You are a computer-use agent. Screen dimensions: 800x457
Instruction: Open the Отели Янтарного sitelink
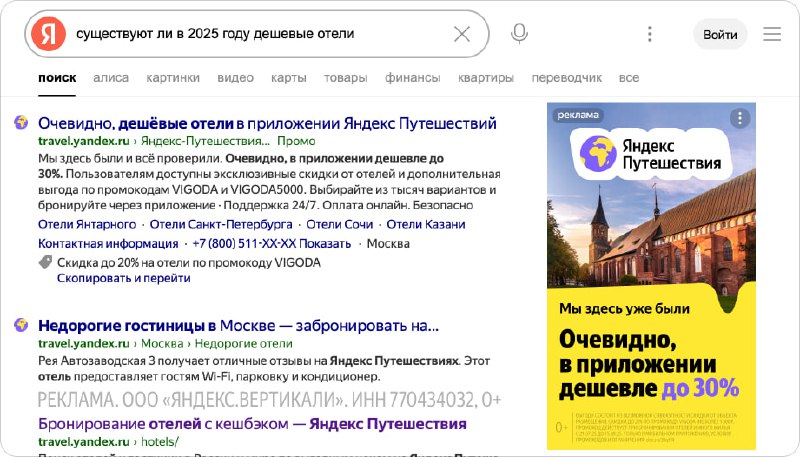[87, 224]
